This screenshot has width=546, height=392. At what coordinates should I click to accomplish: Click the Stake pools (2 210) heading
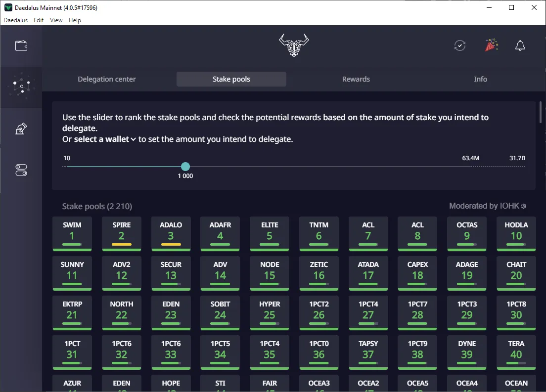coord(97,207)
